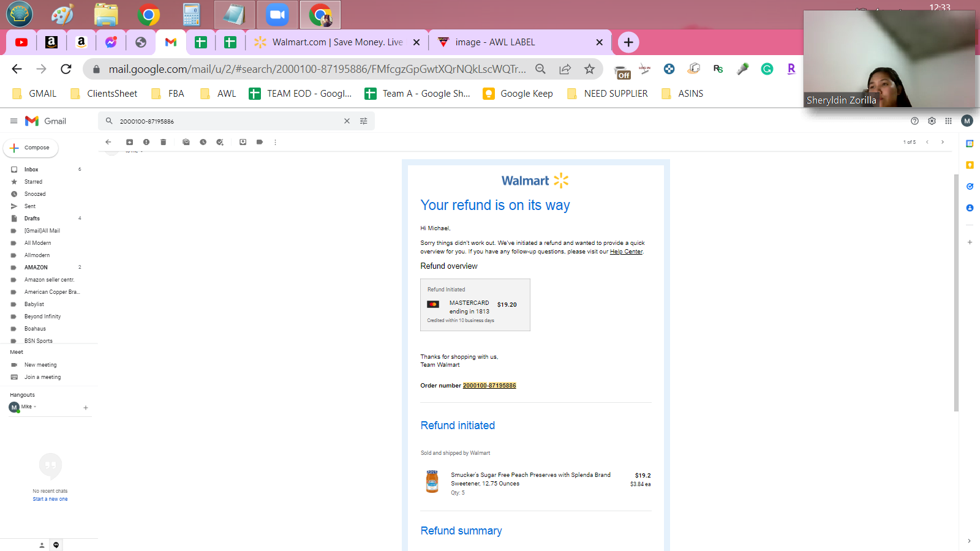
Task: Open File Explorer from the taskbar
Action: [106, 14]
